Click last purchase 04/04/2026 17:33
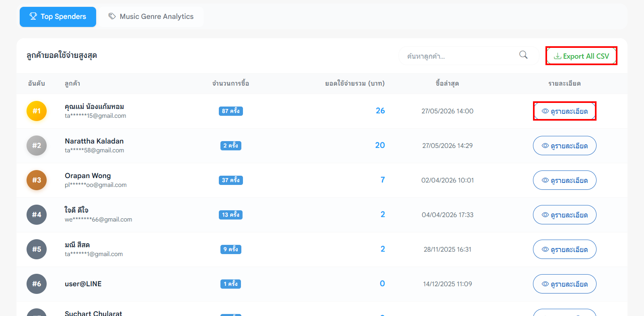This screenshot has height=316, width=644. coord(447,215)
